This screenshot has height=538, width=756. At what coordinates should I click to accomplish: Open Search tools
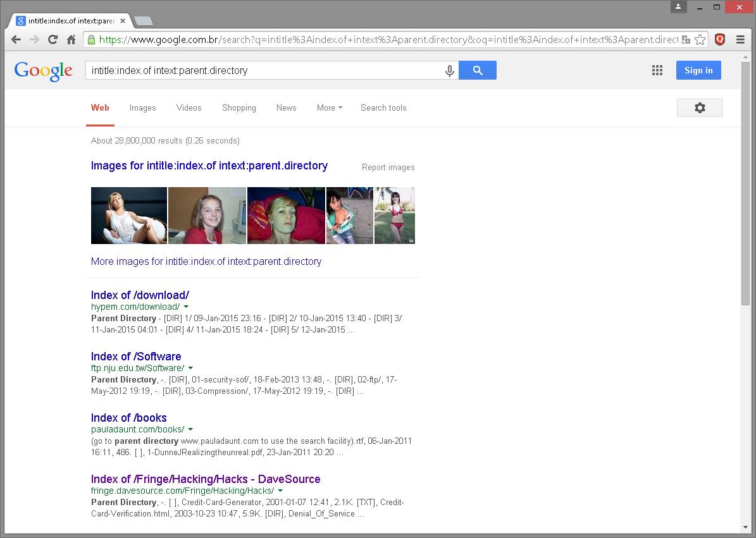tap(383, 108)
